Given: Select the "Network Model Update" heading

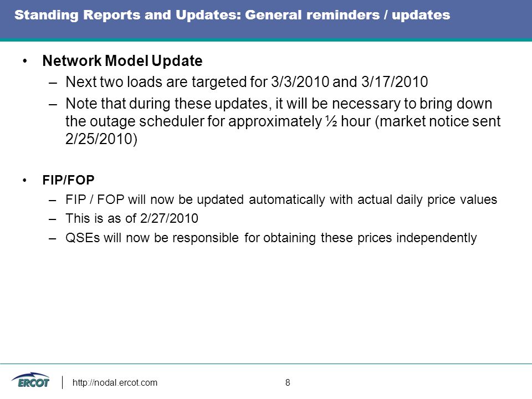Looking at the screenshot, I should tap(122, 61).
